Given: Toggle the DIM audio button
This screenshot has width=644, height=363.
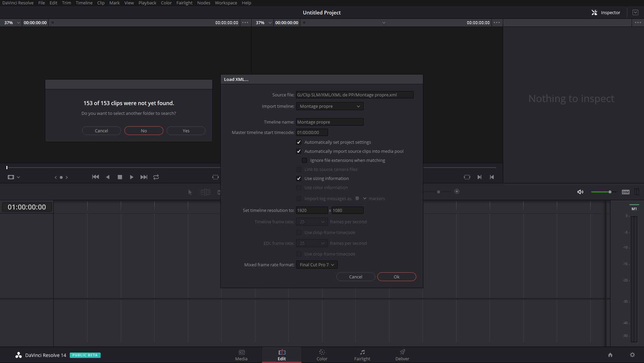Looking at the screenshot, I should pos(626,192).
